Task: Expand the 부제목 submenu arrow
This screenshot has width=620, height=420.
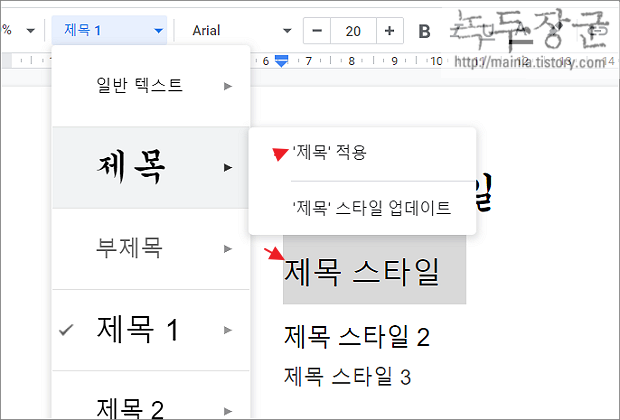Action: [x=227, y=249]
